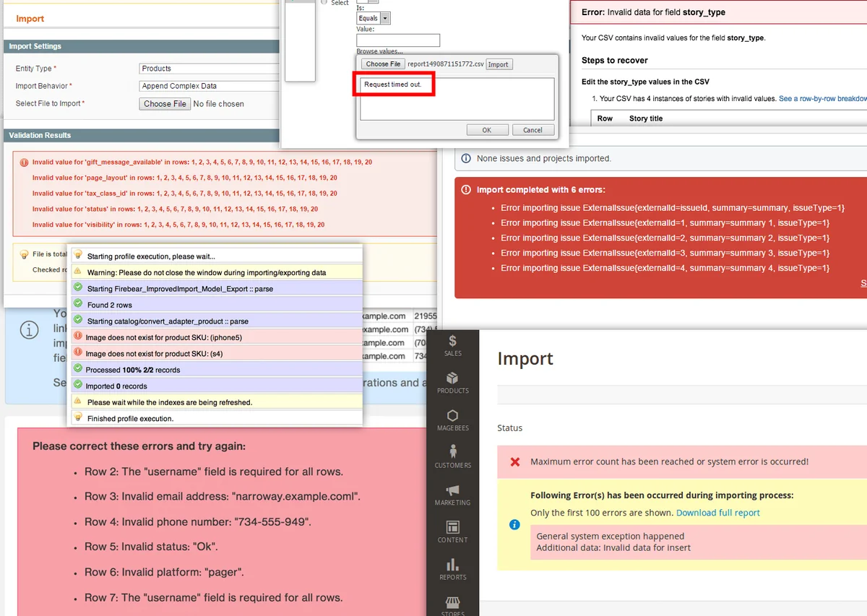Click Choose File under Select File to Import
Viewport: 867px width, 616px height.
(x=164, y=103)
